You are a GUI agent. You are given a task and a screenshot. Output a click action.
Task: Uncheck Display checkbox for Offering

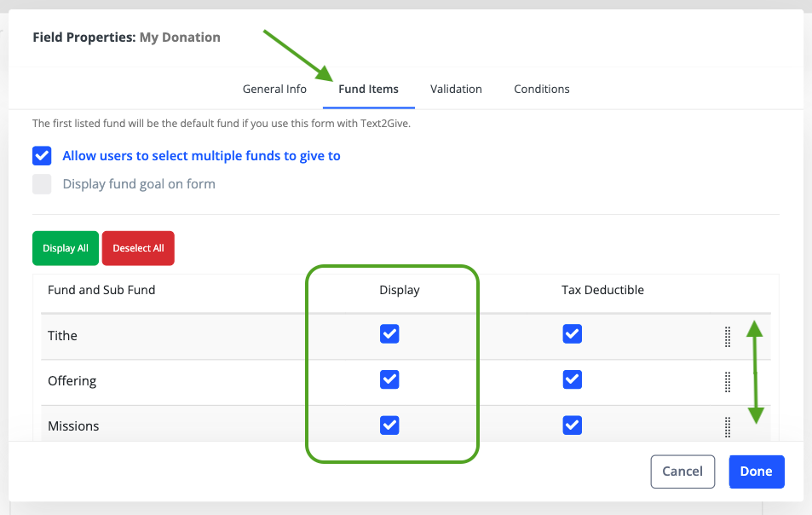(389, 379)
